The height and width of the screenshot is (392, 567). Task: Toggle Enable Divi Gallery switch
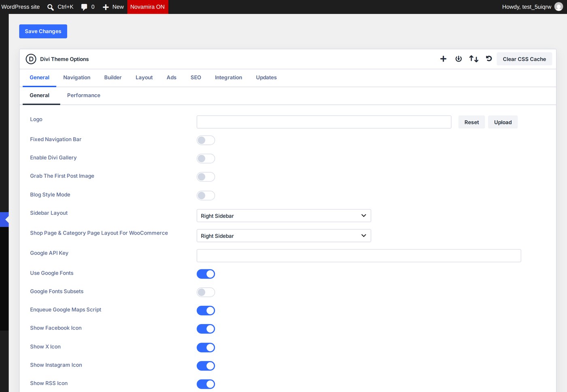click(206, 159)
